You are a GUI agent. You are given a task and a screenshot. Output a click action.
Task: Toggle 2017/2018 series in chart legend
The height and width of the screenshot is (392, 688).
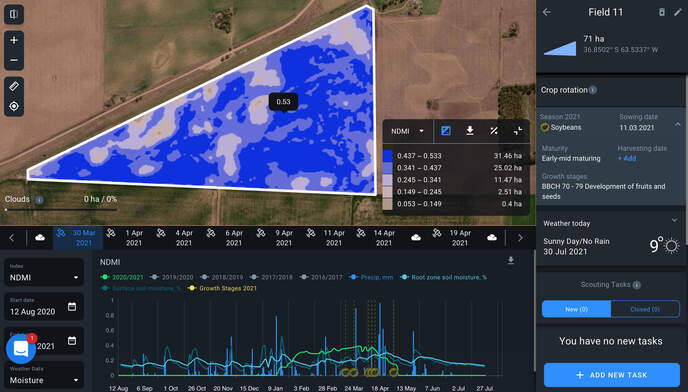click(271, 277)
